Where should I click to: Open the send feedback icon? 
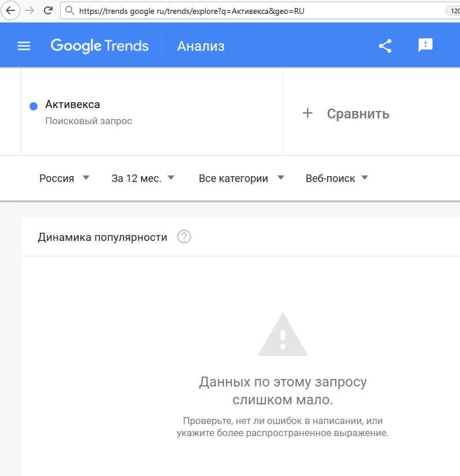(425, 45)
